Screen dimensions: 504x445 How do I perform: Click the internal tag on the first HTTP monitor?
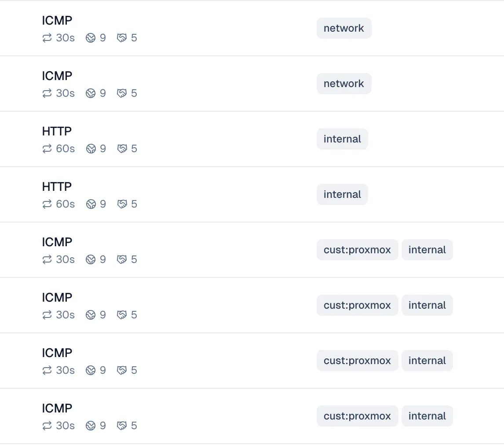[x=342, y=139]
